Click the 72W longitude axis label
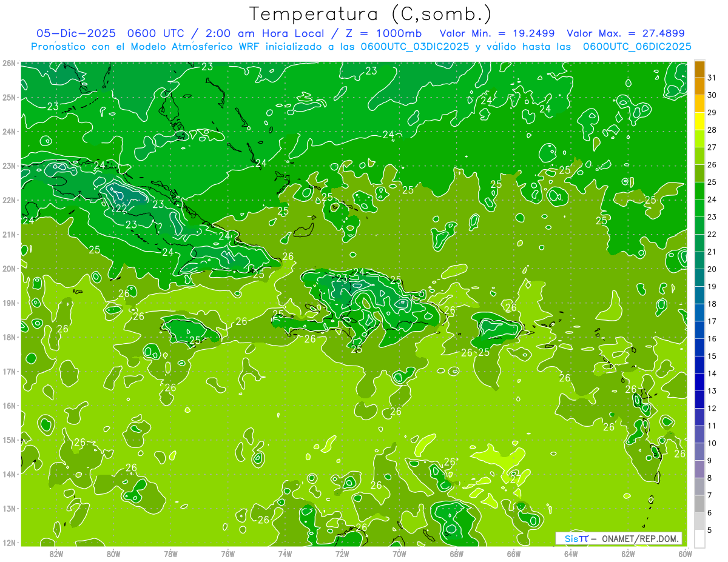 point(342,554)
